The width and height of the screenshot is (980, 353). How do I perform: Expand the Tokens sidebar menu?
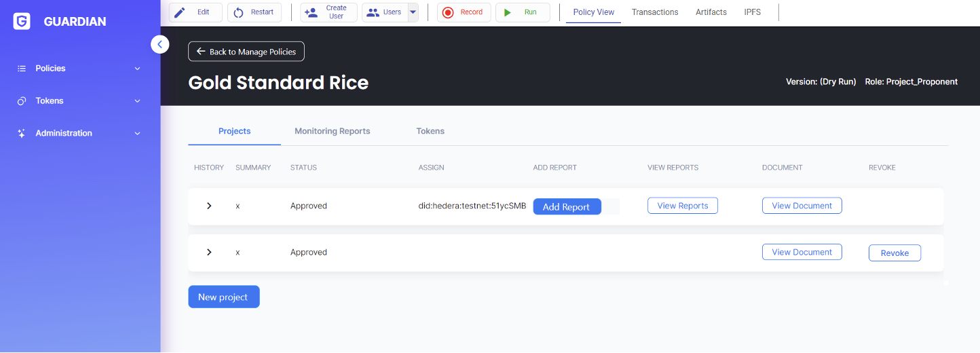[79, 101]
